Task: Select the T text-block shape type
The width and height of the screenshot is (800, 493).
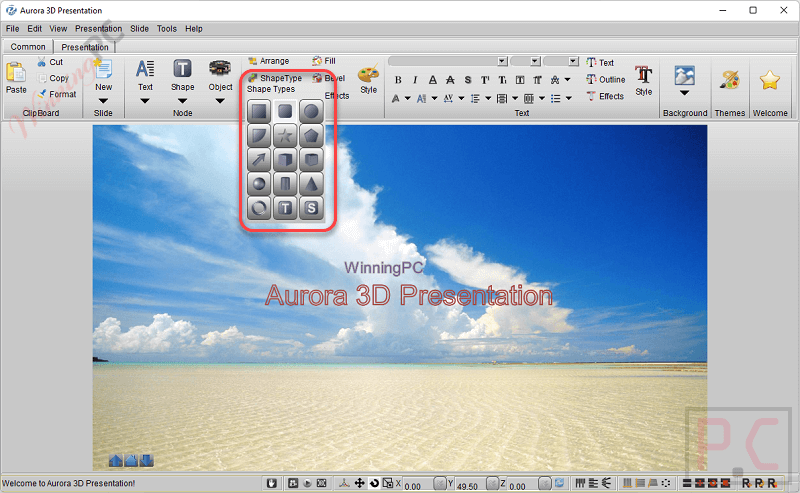Action: coord(285,208)
